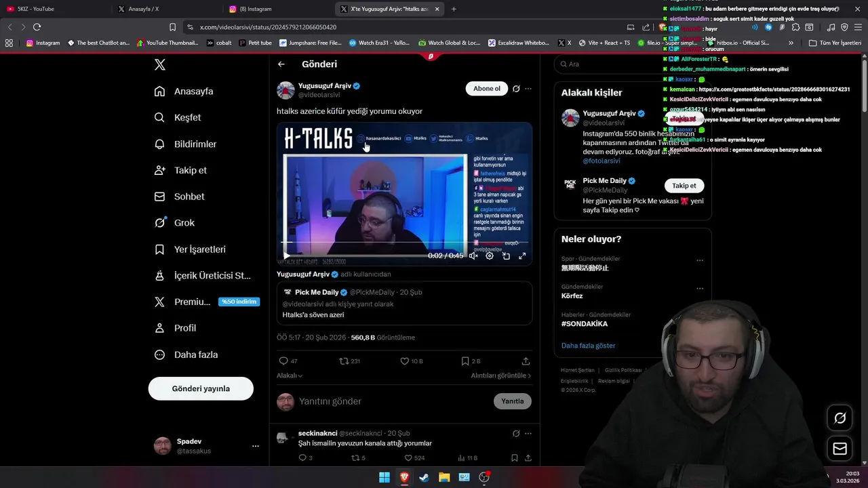Expand the Alakalı sort dropdown
The height and width of the screenshot is (488, 868).
(x=290, y=375)
